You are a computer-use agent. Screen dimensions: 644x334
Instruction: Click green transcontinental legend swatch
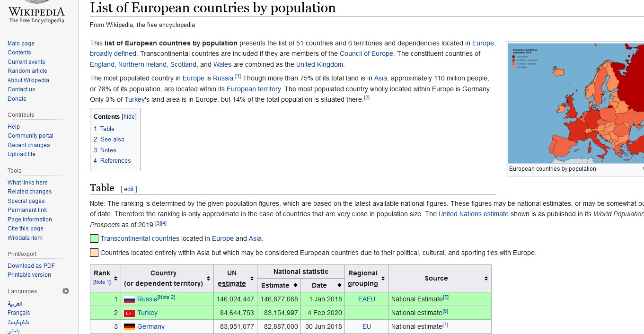pos(94,238)
